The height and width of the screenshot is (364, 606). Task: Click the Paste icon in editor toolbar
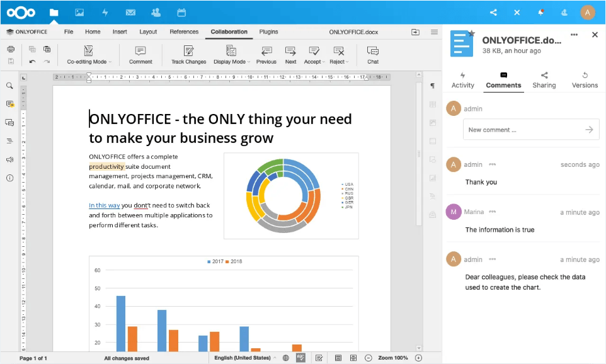pyautogui.click(x=47, y=49)
